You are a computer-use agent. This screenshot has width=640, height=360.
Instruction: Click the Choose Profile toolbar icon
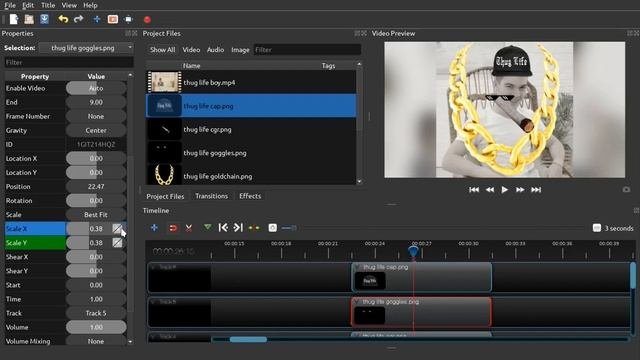tap(113, 19)
